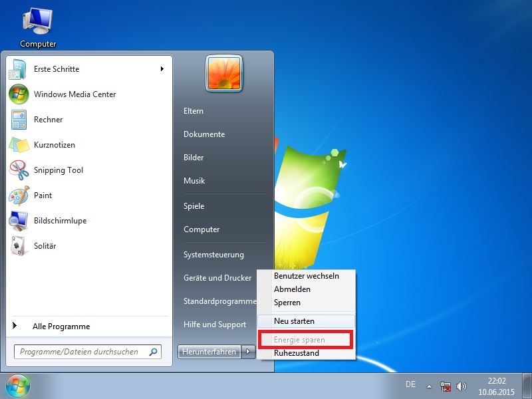Open Bilder library
532x399 pixels.
(194, 158)
